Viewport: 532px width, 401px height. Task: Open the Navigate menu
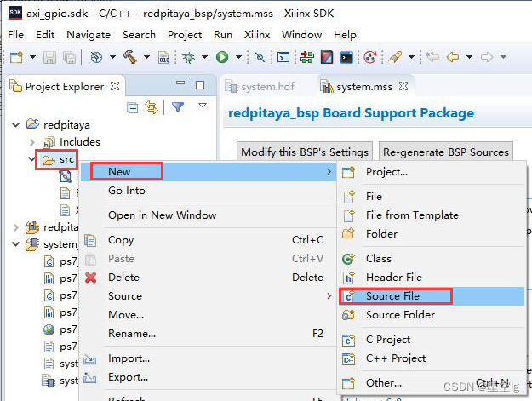89,35
